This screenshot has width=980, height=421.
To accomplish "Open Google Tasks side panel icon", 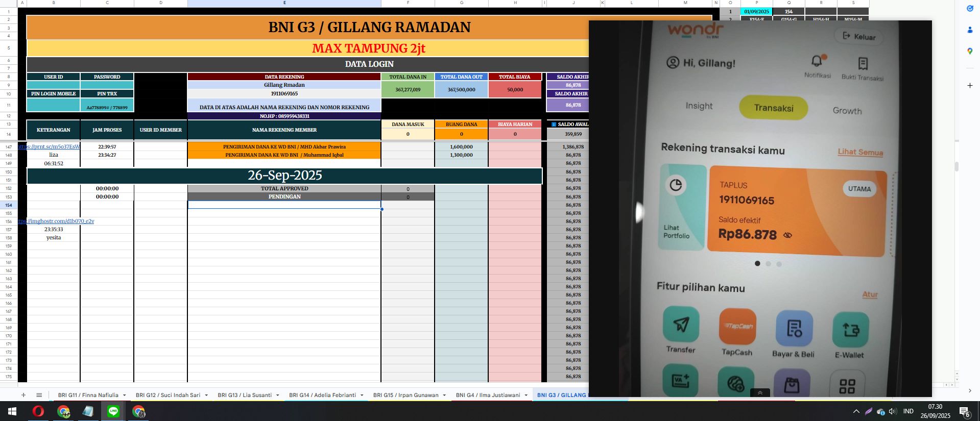I will [970, 9].
